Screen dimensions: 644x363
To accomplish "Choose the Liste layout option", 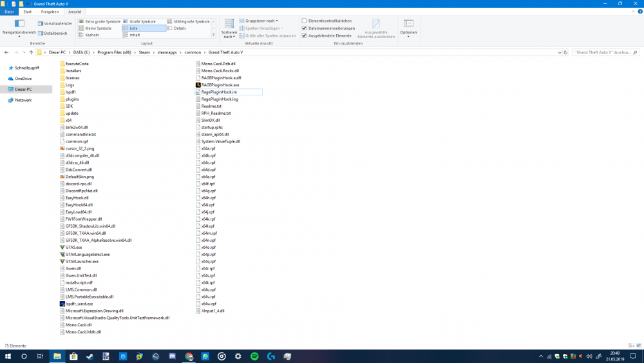I will coord(144,28).
